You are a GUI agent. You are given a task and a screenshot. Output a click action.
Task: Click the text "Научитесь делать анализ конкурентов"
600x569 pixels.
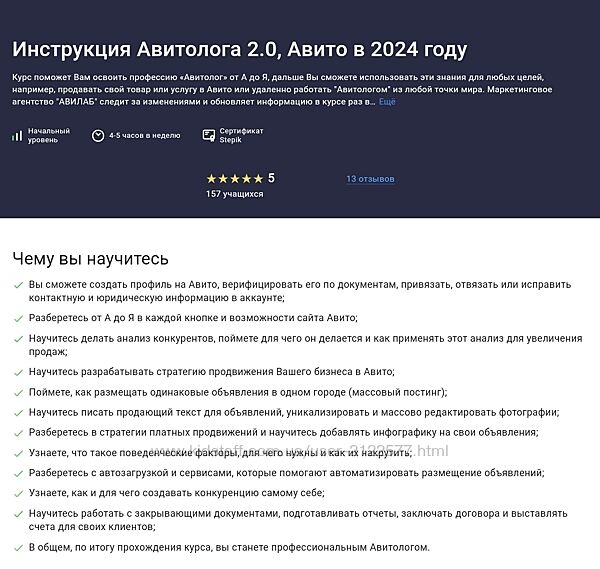click(121, 339)
